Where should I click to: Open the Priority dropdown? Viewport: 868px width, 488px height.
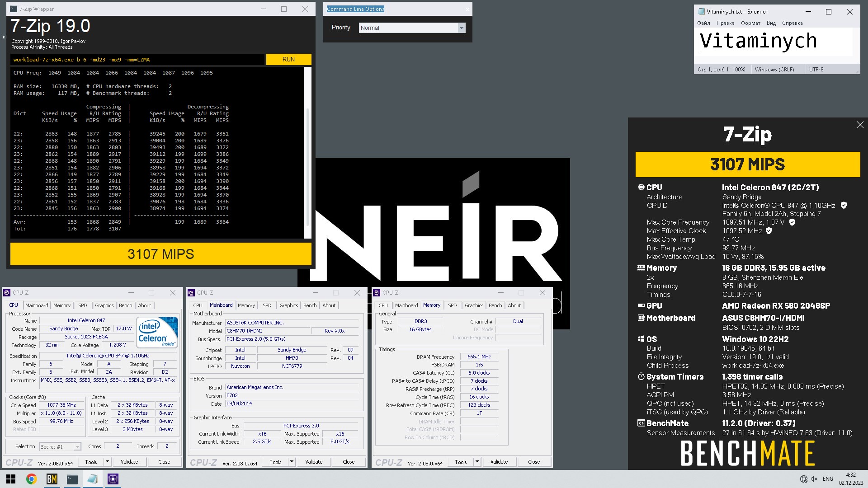412,28
